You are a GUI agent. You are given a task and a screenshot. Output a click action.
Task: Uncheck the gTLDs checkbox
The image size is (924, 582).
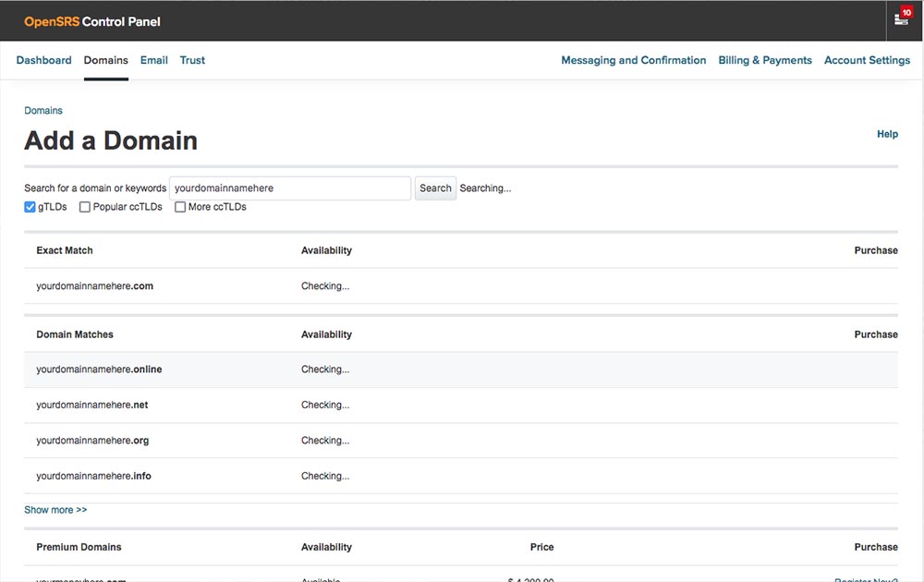(30, 207)
